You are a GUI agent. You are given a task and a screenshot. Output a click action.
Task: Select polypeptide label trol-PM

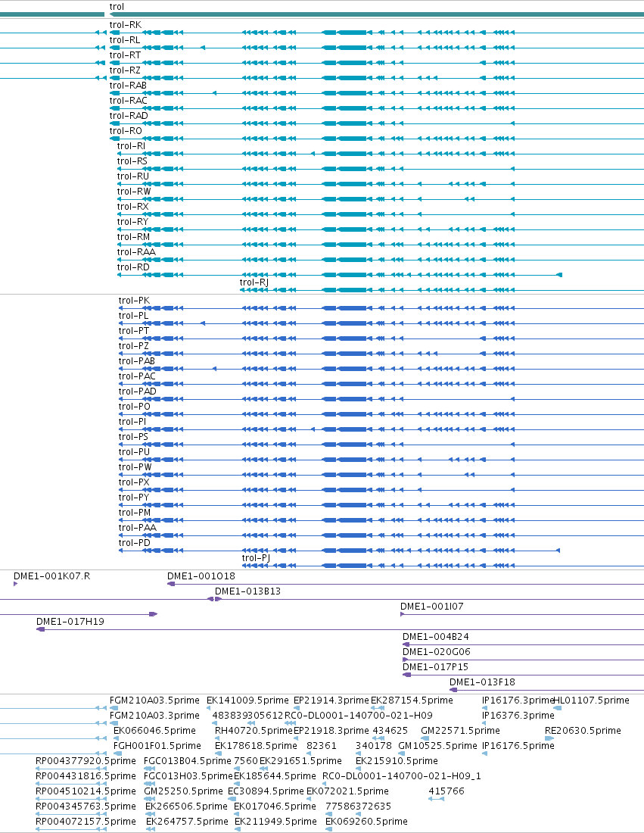[134, 513]
